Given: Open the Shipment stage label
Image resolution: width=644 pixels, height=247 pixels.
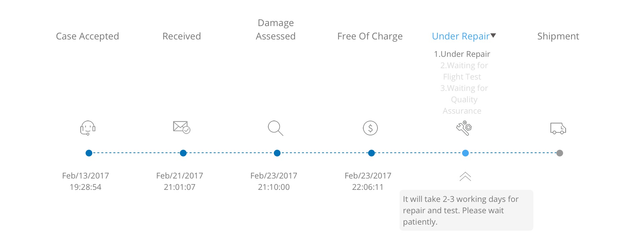Looking at the screenshot, I should tap(558, 36).
